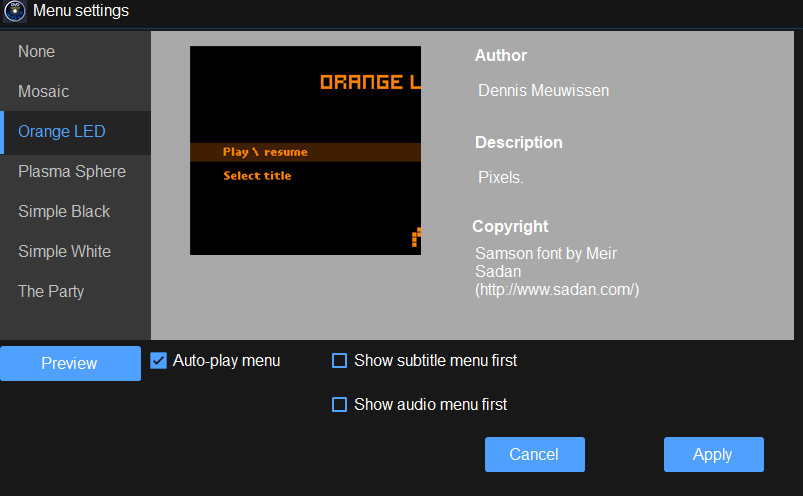The height and width of the screenshot is (496, 803).
Task: Enable Show subtitle menu first
Action: tap(339, 361)
